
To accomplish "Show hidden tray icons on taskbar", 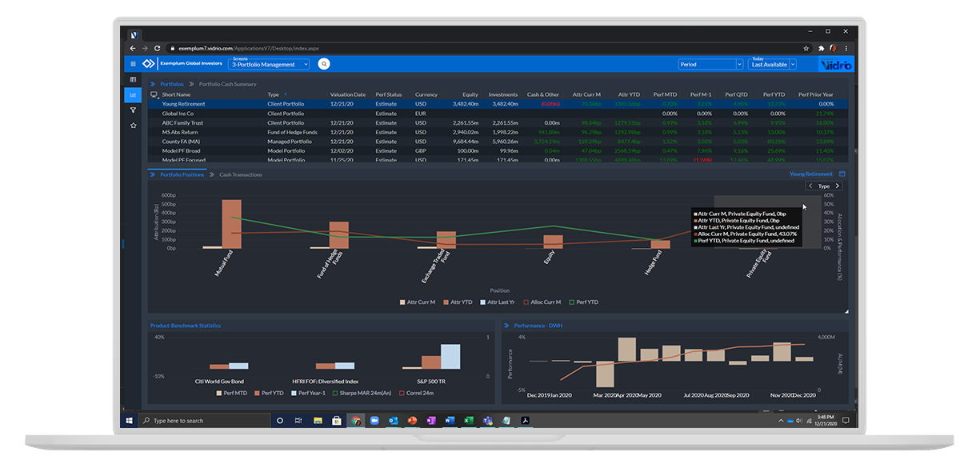I will click(781, 420).
